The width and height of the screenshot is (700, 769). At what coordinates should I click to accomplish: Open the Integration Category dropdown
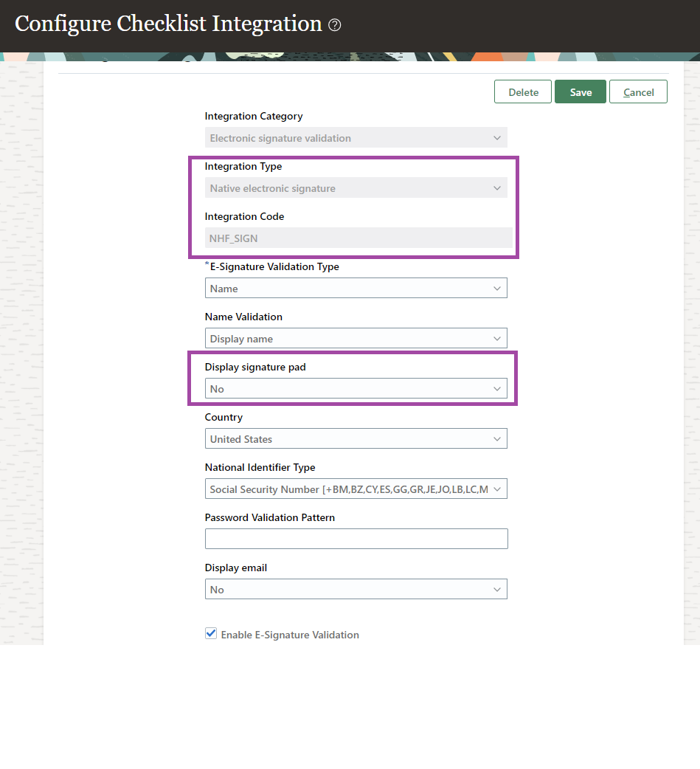[356, 138]
